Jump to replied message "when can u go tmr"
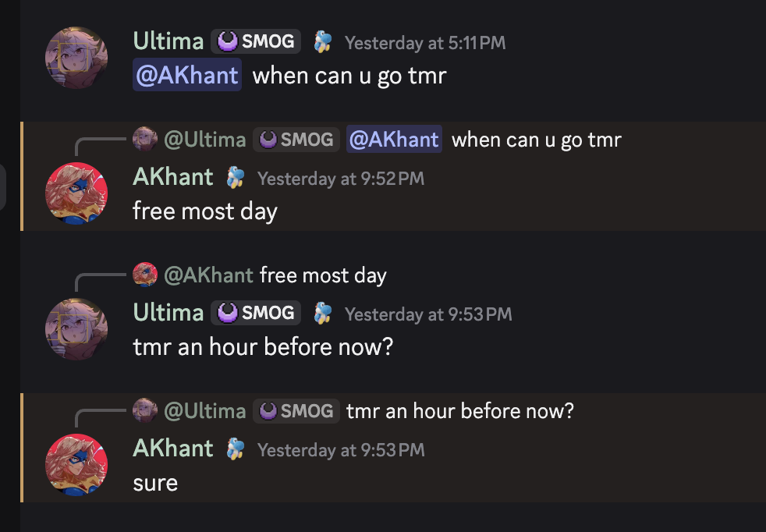The image size is (766, 532). [x=537, y=140]
